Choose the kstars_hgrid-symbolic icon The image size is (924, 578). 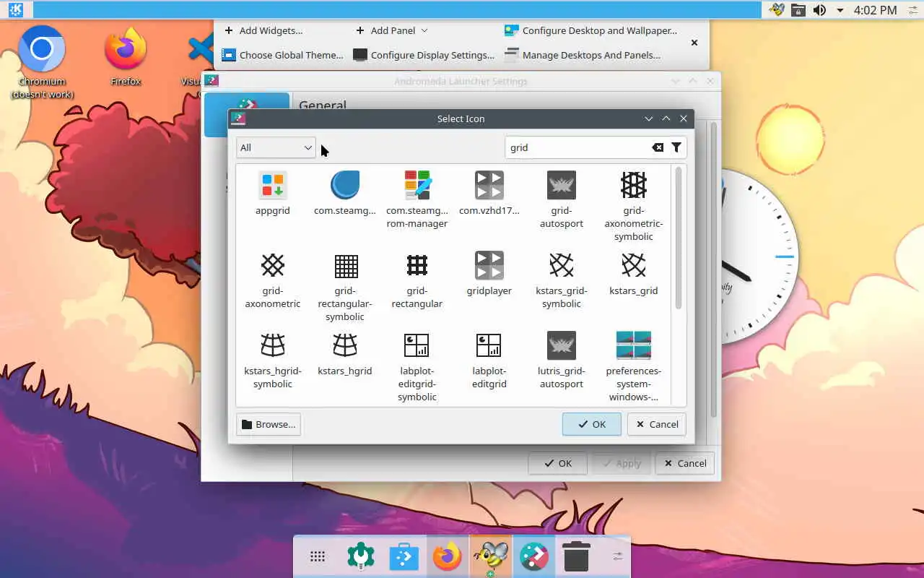coord(273,346)
